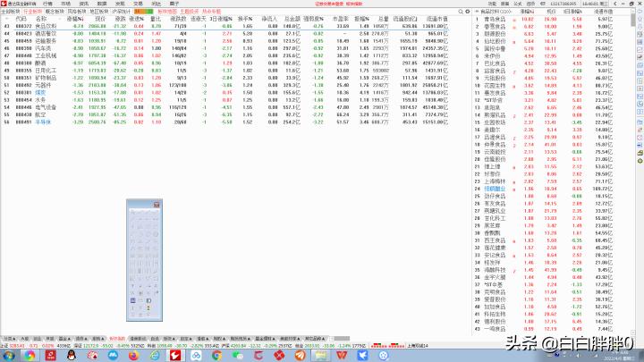
Task: Sort main table by 换手% column
Action: [x=246, y=19]
